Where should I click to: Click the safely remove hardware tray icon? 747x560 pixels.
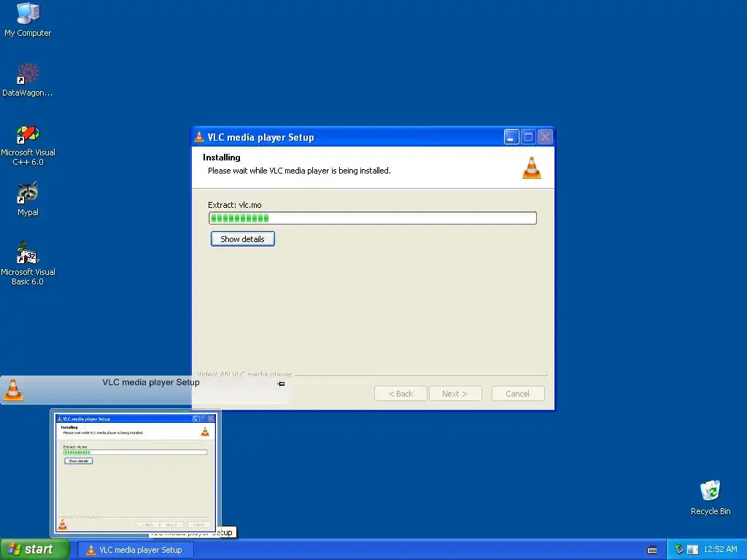click(679, 550)
